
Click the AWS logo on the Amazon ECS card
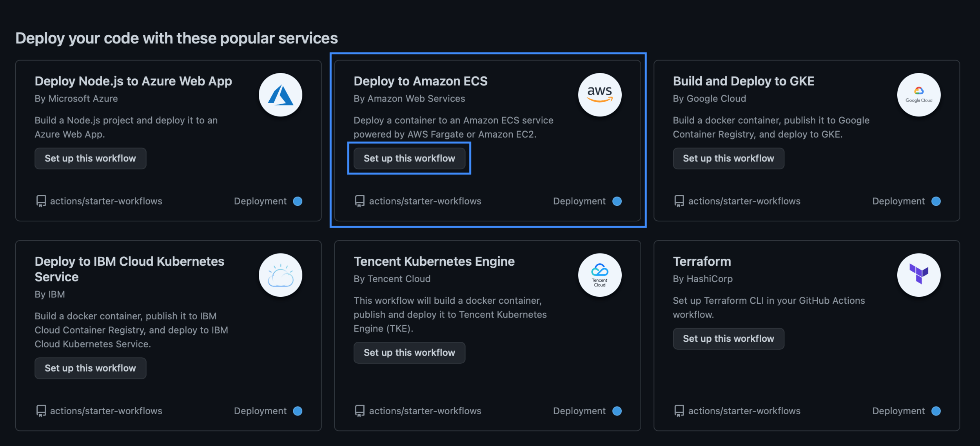(599, 94)
